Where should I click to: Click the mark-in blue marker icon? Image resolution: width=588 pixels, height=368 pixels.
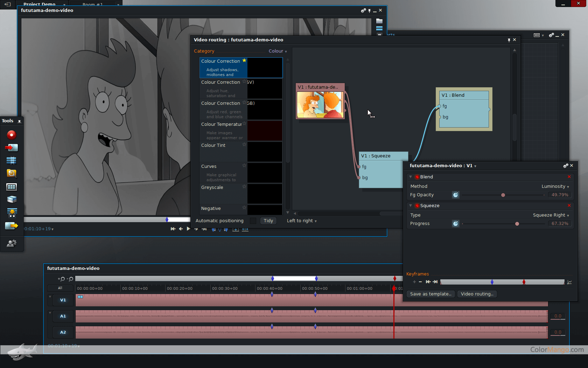click(213, 230)
